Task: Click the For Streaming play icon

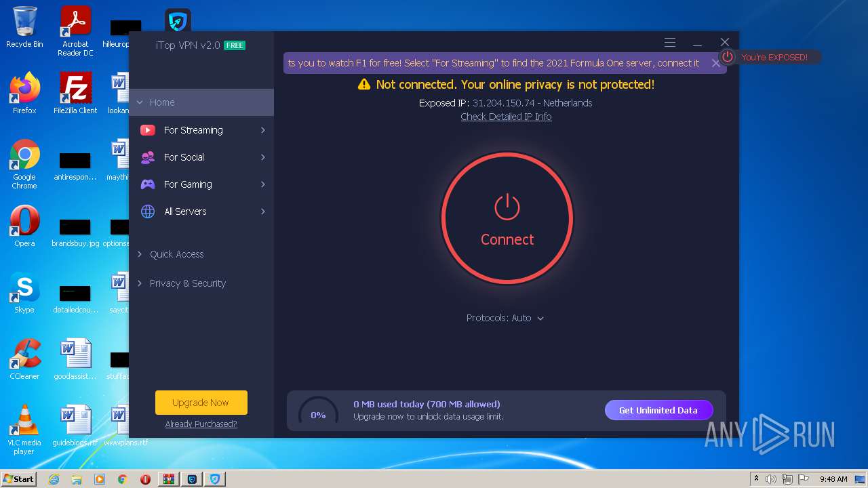Action: (x=148, y=130)
